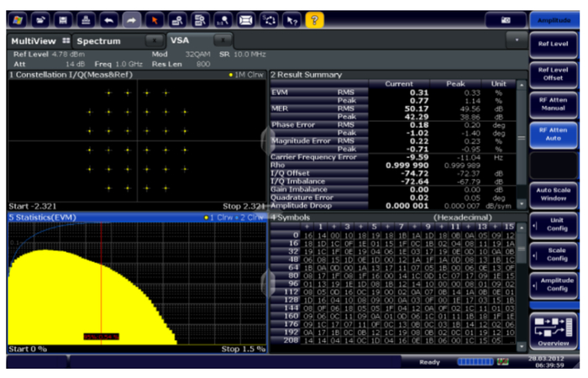Click the open file folder icon
Image resolution: width=588 pixels, height=378 pixels.
coord(41,18)
